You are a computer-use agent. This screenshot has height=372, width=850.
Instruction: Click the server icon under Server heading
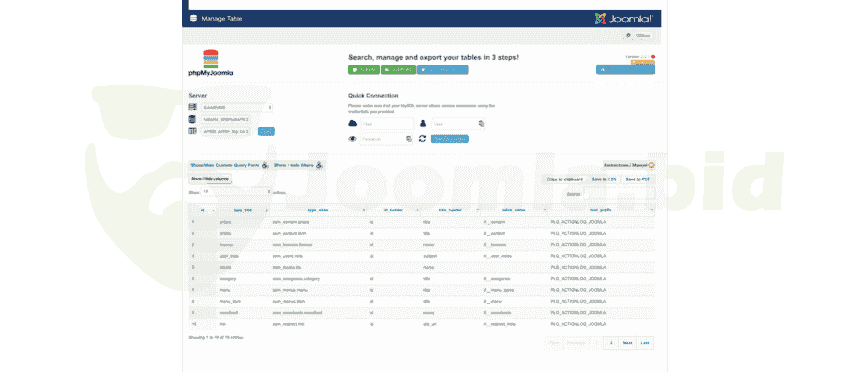[192, 107]
